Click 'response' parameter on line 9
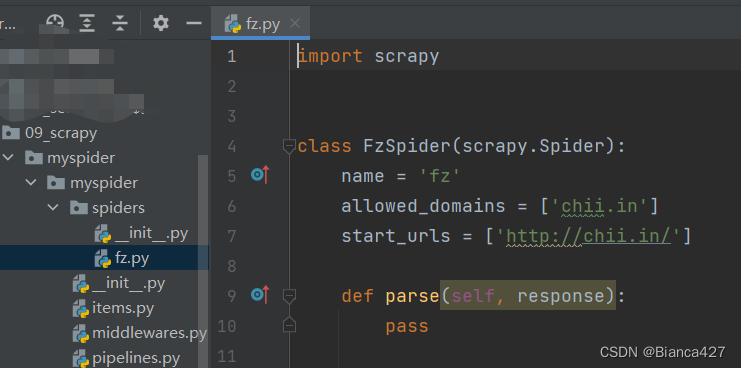 tap(561, 296)
